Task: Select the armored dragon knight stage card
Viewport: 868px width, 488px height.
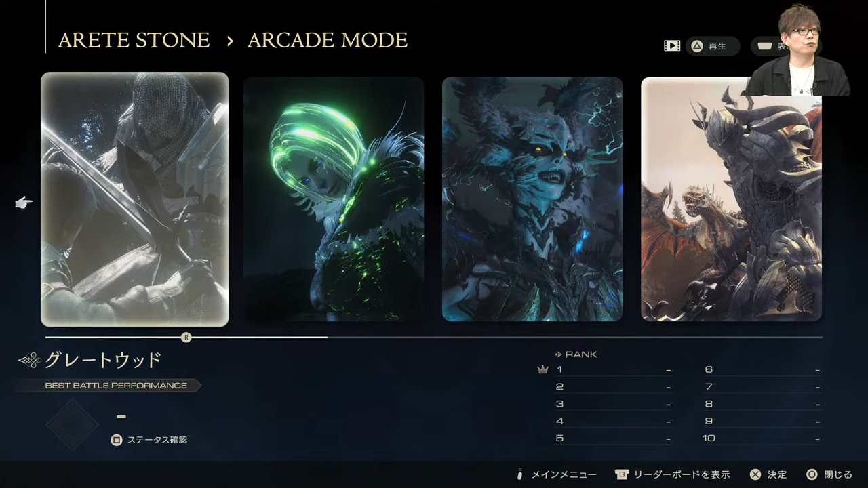Action: (x=731, y=199)
